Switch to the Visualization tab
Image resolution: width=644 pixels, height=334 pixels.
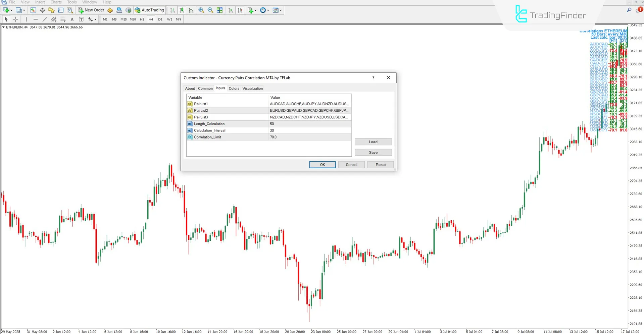pos(252,88)
